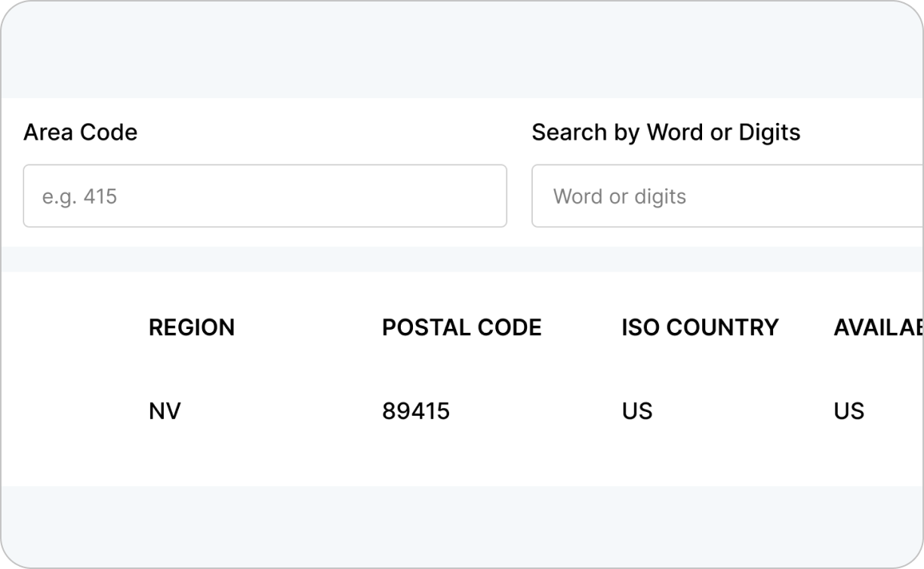
Task: Click the Area Code label text
Action: tap(80, 132)
